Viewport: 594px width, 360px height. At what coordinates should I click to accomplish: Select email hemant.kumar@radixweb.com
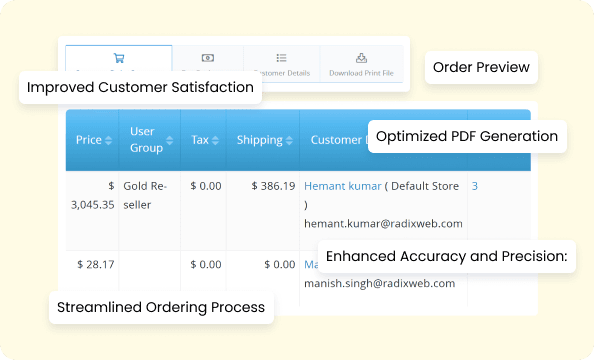click(383, 224)
